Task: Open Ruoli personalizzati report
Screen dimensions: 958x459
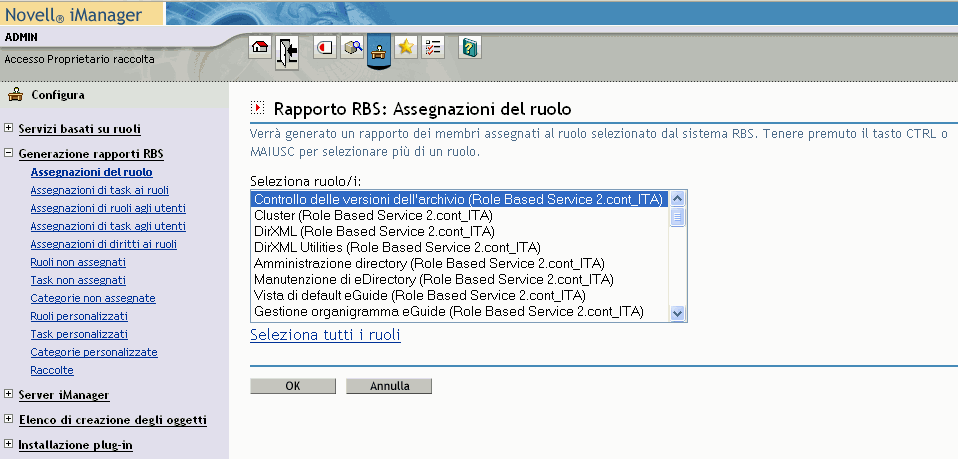Action: point(79,317)
